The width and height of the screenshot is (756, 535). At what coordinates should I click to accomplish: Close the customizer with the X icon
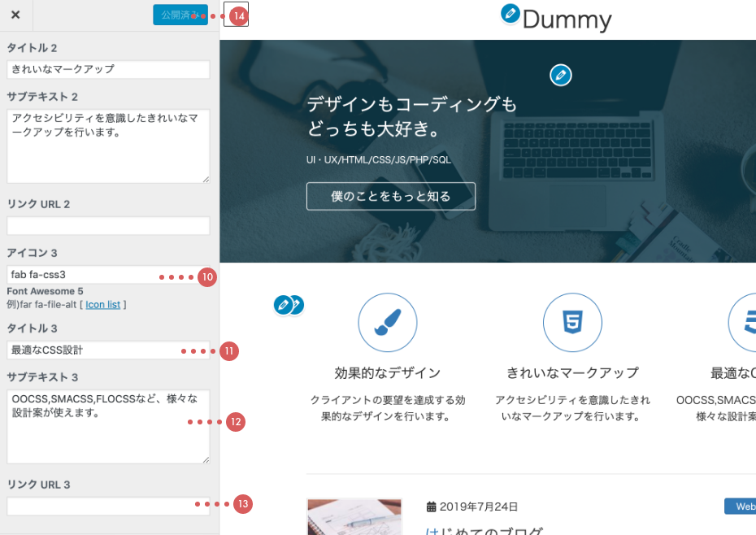[x=15, y=15]
